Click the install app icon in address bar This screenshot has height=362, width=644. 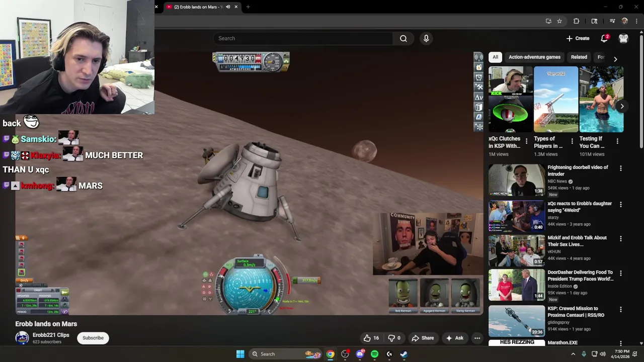click(548, 21)
